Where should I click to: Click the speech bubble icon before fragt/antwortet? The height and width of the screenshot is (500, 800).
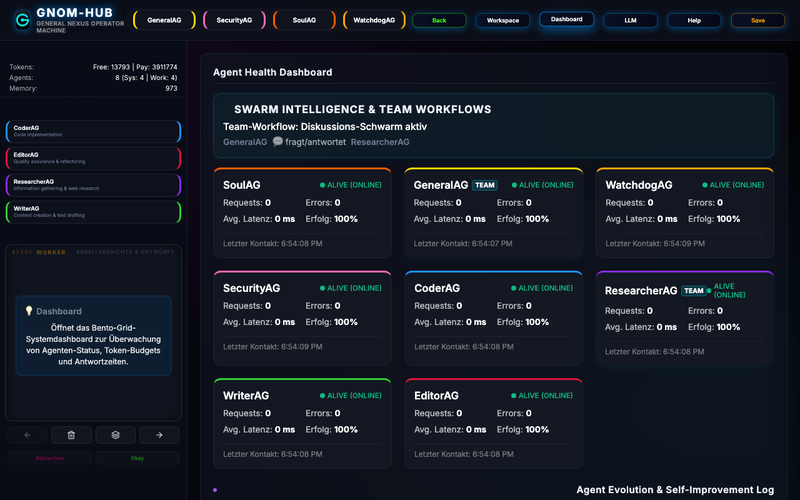click(277, 142)
